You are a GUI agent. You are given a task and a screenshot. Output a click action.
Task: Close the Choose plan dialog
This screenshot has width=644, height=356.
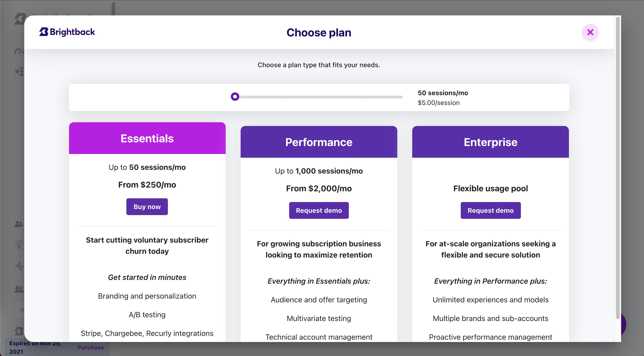point(590,32)
